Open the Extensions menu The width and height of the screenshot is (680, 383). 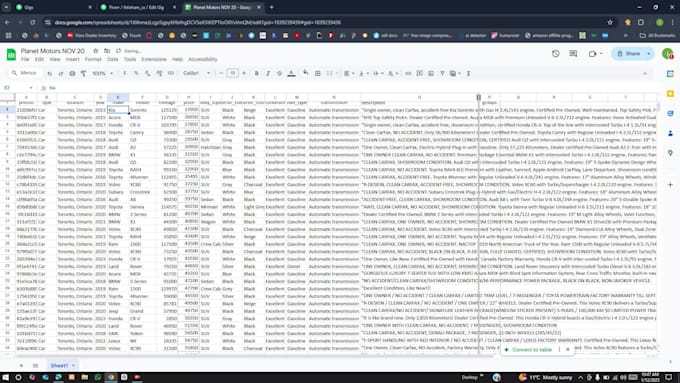point(154,59)
